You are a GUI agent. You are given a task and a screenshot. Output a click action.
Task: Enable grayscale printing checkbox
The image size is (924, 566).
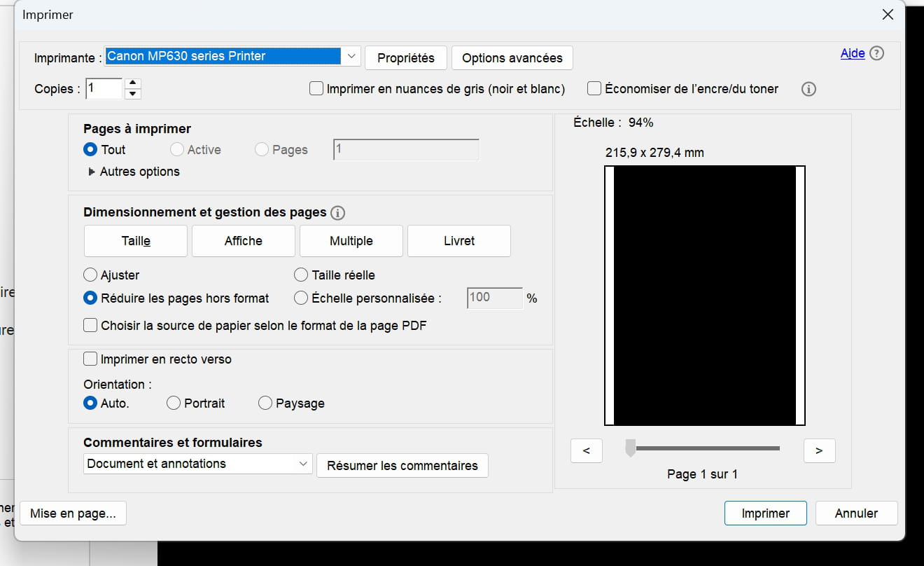pos(316,89)
